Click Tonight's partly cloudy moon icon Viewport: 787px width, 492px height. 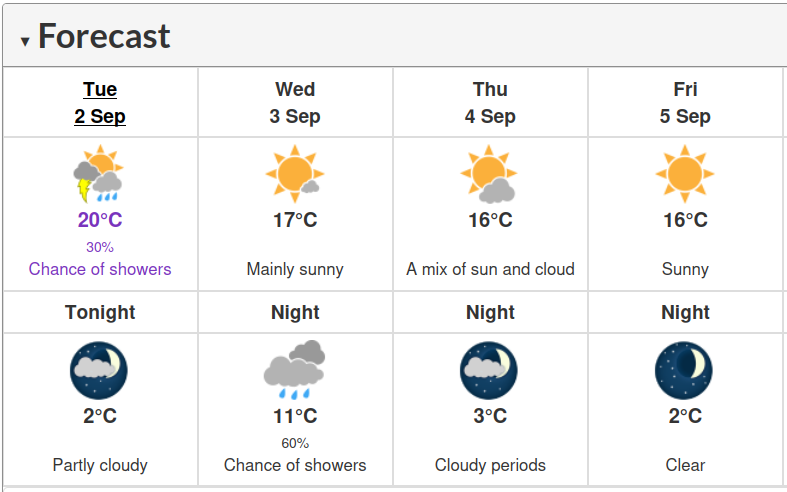[x=99, y=371]
